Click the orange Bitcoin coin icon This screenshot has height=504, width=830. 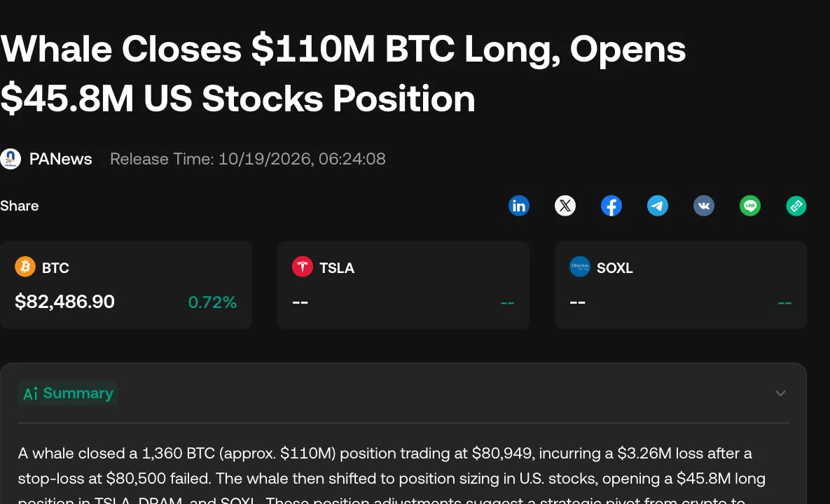[25, 267]
